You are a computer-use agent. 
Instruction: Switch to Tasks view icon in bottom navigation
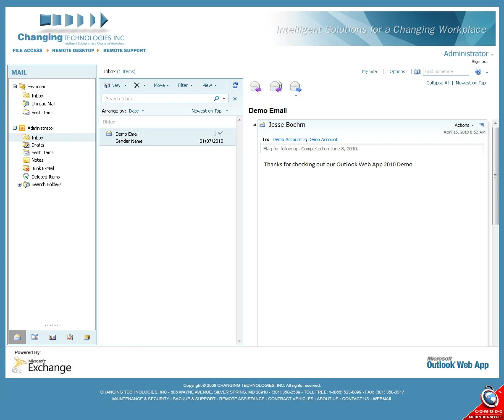click(x=70, y=337)
